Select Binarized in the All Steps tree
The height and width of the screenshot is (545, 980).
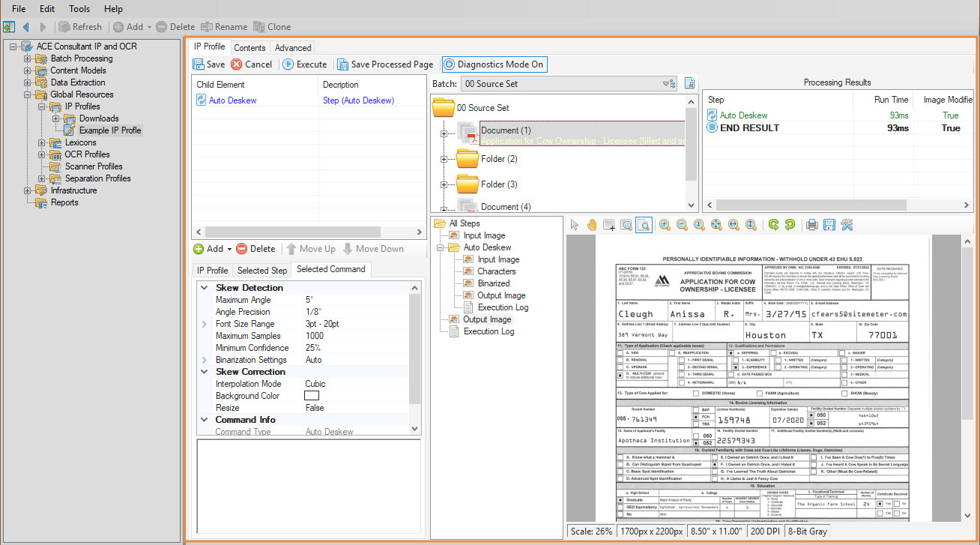pyautogui.click(x=493, y=283)
